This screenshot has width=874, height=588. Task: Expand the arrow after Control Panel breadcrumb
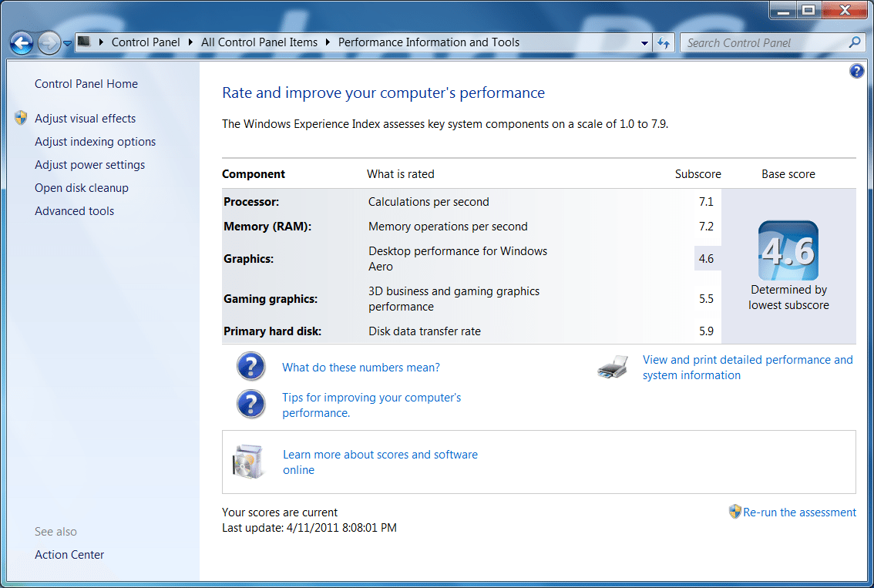tap(190, 42)
